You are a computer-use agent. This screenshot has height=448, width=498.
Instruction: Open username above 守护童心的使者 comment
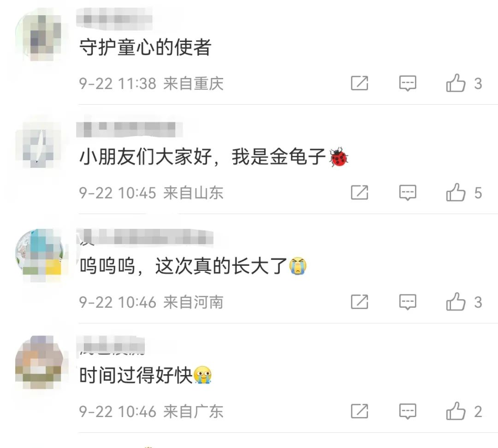point(114,18)
